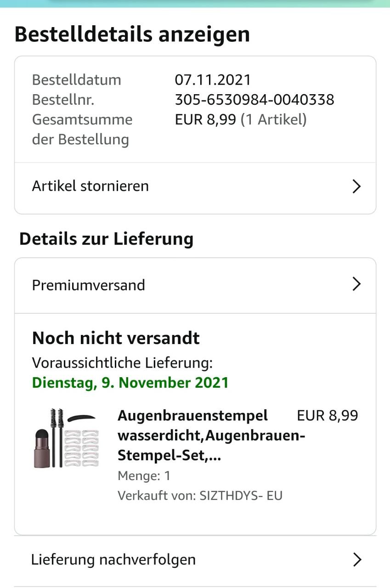Select the Premiumversand row label
The height and width of the screenshot is (588, 390).
[89, 285]
